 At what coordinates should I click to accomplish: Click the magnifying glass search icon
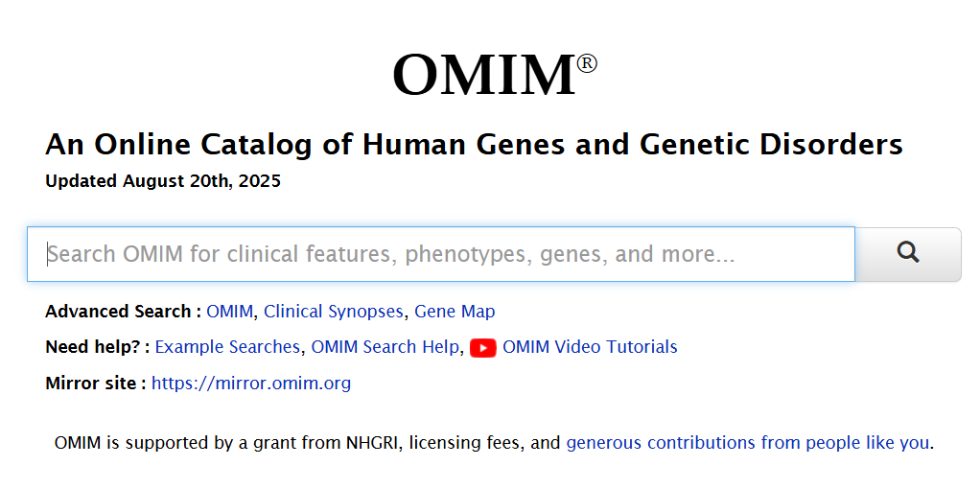[x=907, y=253]
